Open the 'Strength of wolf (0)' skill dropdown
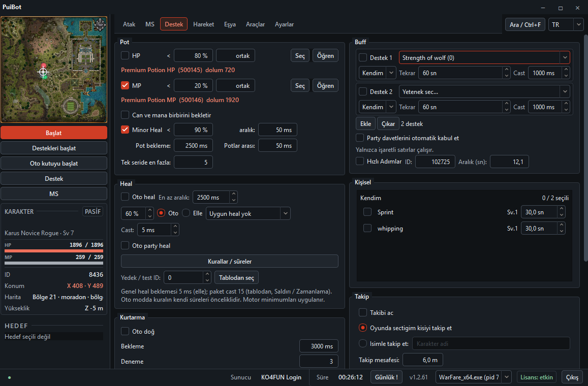The image size is (588, 386). pyautogui.click(x=484, y=58)
